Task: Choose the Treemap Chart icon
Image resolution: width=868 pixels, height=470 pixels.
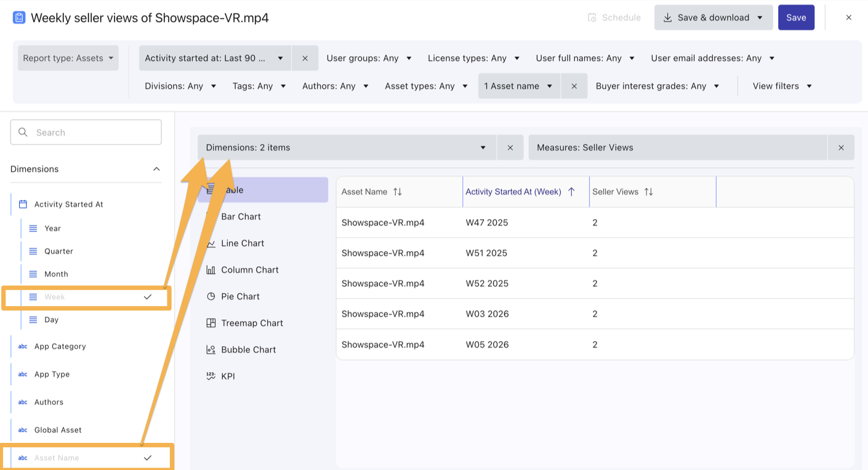Action: coord(211,323)
